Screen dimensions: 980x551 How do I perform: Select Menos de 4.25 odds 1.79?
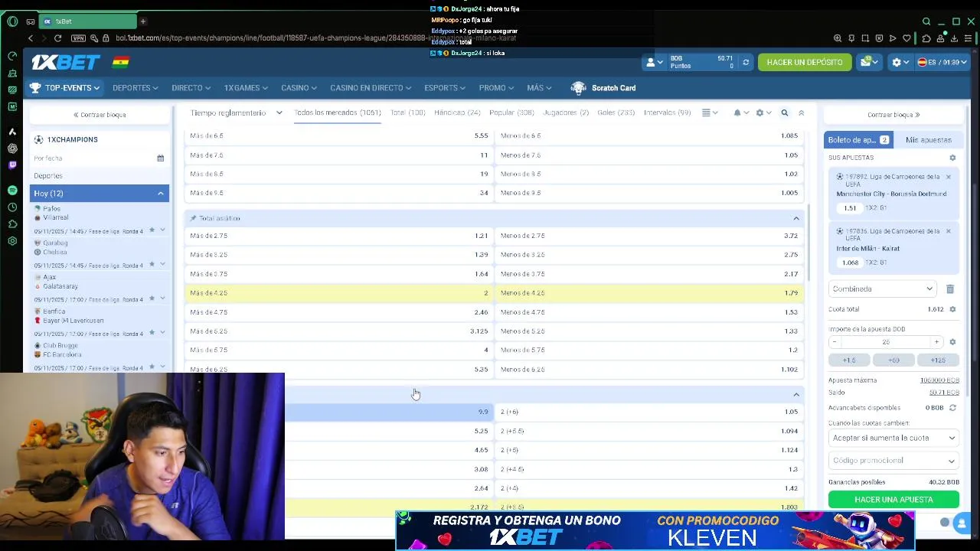[x=650, y=293]
